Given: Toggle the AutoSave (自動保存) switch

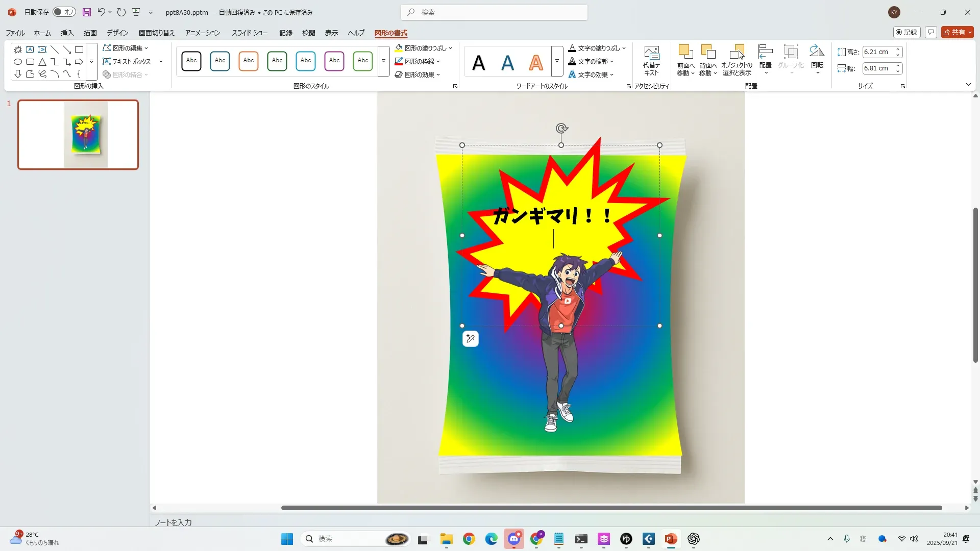Looking at the screenshot, I should click(64, 12).
